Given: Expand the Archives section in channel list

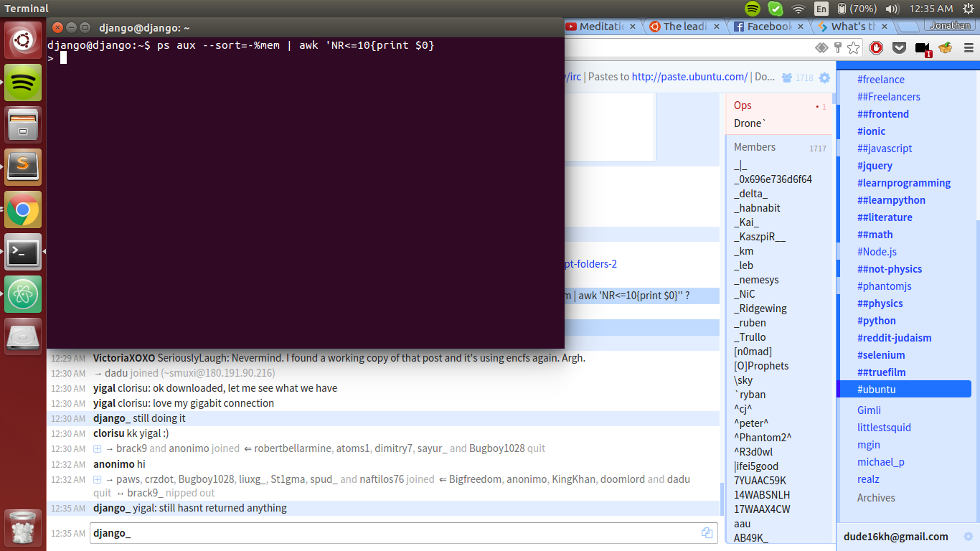Looking at the screenshot, I should pos(876,498).
